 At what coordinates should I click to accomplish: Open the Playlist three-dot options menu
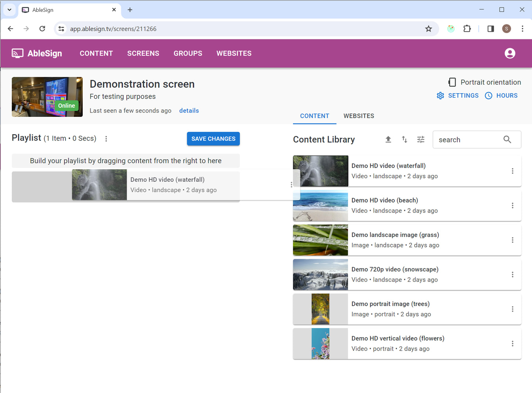click(106, 139)
